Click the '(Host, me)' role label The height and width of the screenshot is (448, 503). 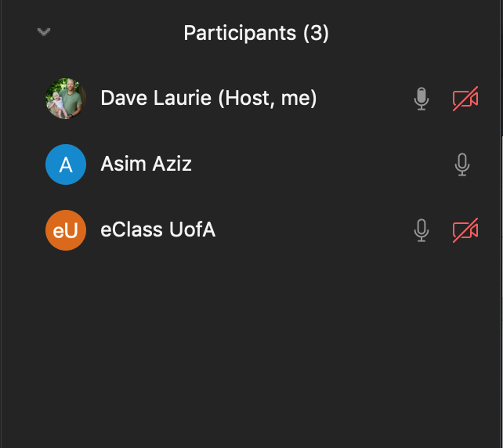(x=267, y=98)
